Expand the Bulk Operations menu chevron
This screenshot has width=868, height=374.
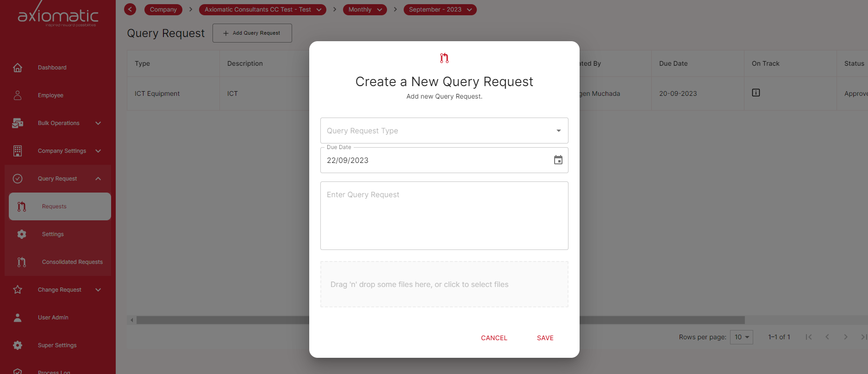coord(98,123)
